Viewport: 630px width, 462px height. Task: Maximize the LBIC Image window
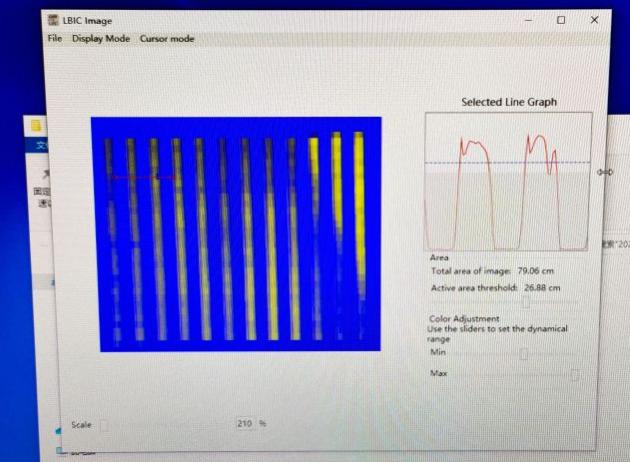561,20
